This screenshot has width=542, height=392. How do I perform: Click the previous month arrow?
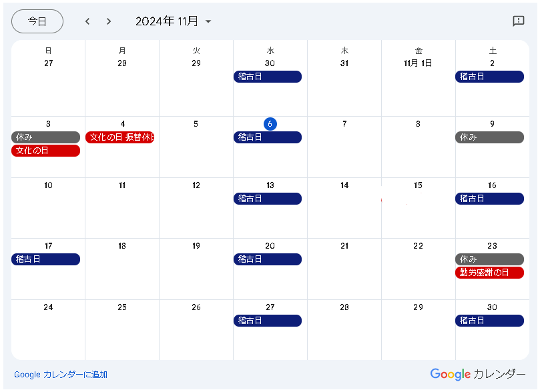click(87, 21)
